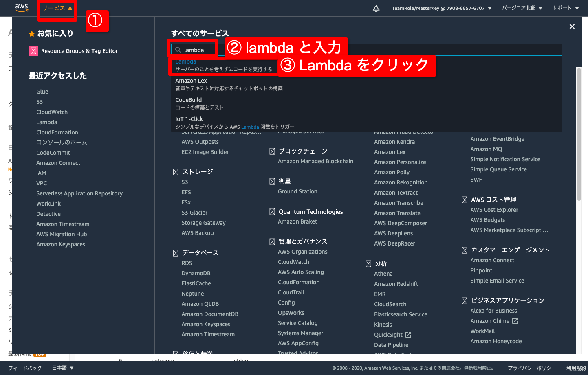Select IoT 1-Click search suggestion
The height and width of the screenshot is (375, 588).
pos(367,123)
